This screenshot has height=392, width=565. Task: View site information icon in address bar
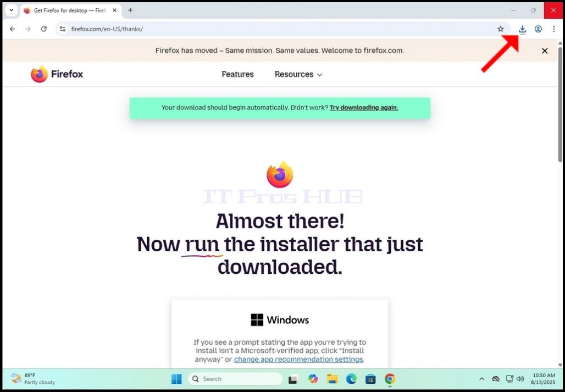coord(62,29)
